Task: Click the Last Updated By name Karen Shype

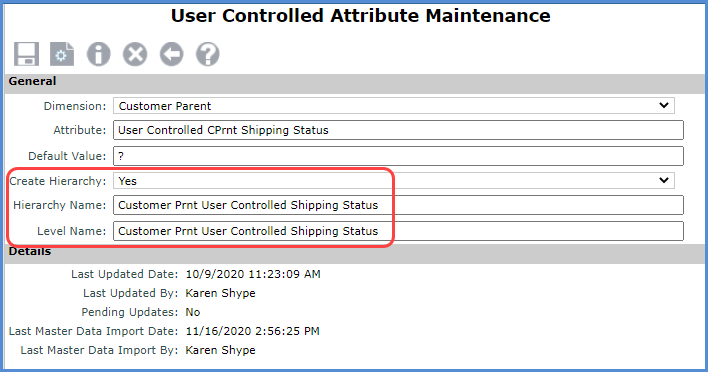Action: pyautogui.click(x=220, y=293)
